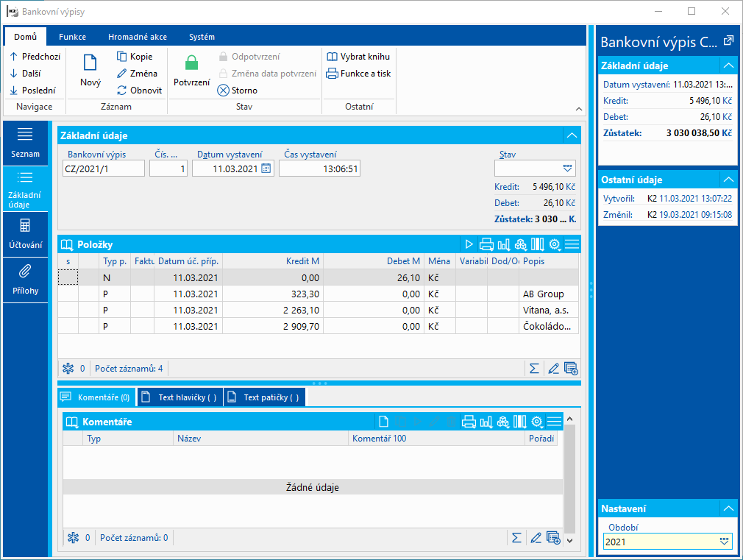Switch to the Text hlavičky tab
The image size is (743, 560).
(180, 397)
